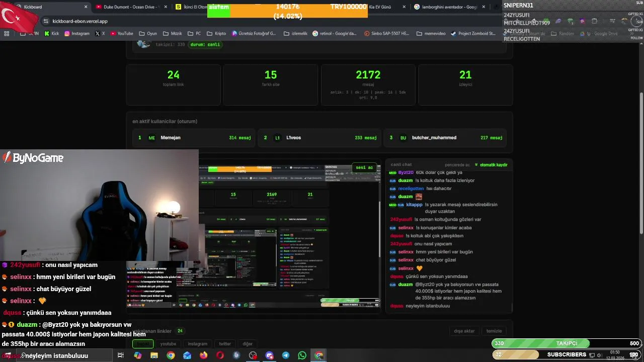
Task: Click username Byzt20 in canlı chat
Action: tap(406, 172)
